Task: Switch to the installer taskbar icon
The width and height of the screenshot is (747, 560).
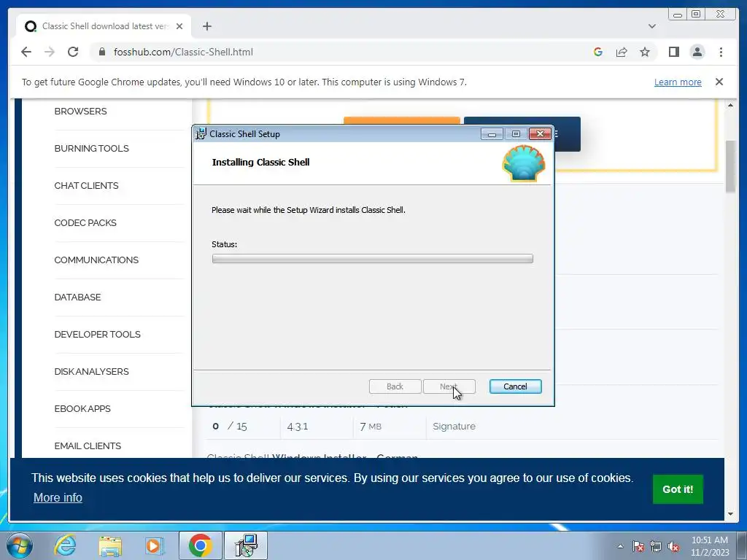Action: pyautogui.click(x=246, y=545)
